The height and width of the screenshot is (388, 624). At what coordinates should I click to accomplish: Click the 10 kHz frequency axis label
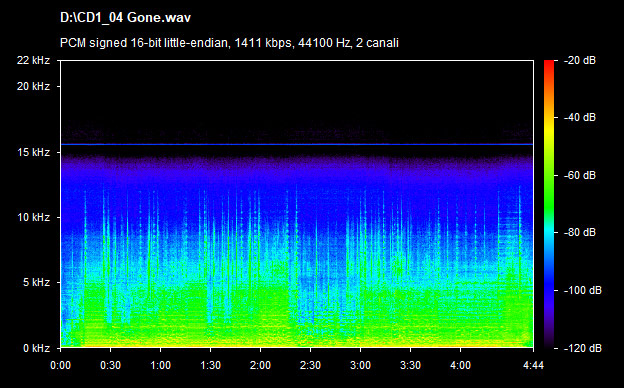(33, 217)
